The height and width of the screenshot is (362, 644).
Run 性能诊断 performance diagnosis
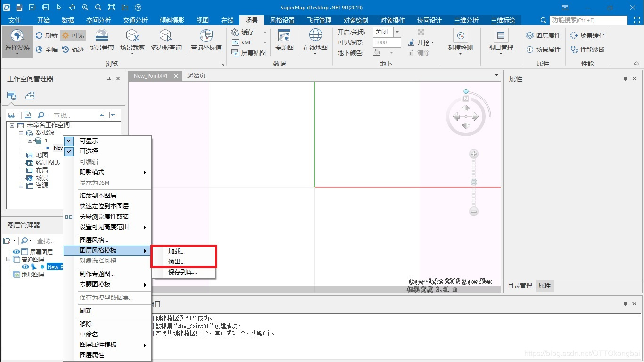587,49
